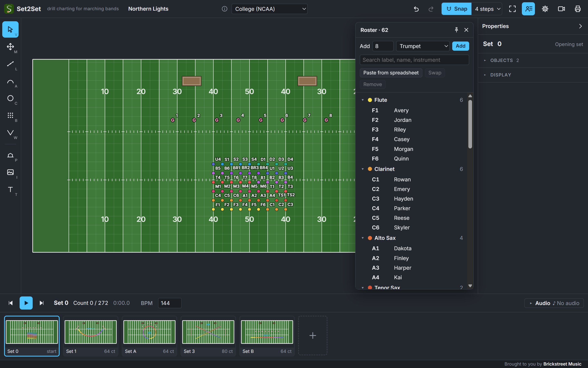
Task: Select the arrow Select tool
Action: click(x=10, y=29)
